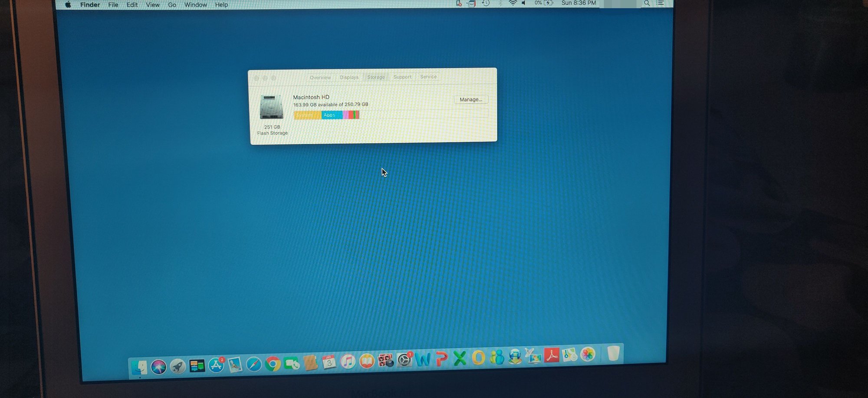Click the '251 GB Flash Storage' label
Screen dimensions: 868x398
tap(272, 130)
